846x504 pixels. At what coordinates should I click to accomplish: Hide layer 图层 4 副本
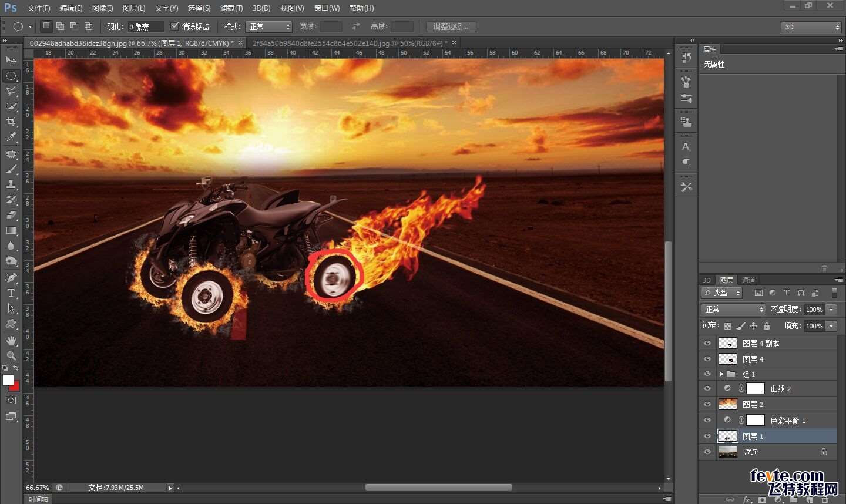pyautogui.click(x=707, y=344)
